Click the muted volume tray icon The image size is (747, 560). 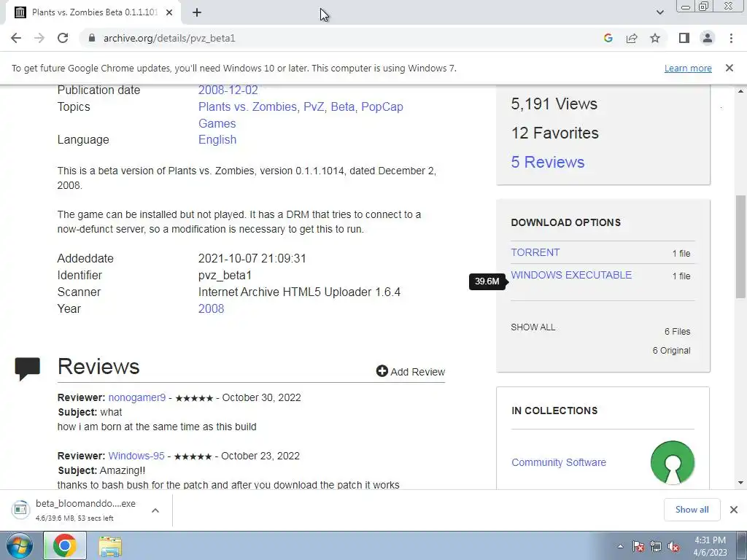tap(673, 546)
